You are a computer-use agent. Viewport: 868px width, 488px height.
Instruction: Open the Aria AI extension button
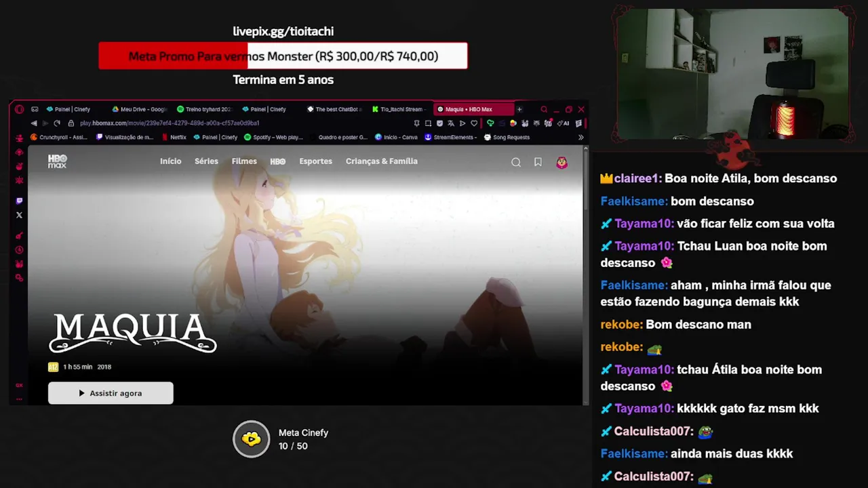[562, 123]
